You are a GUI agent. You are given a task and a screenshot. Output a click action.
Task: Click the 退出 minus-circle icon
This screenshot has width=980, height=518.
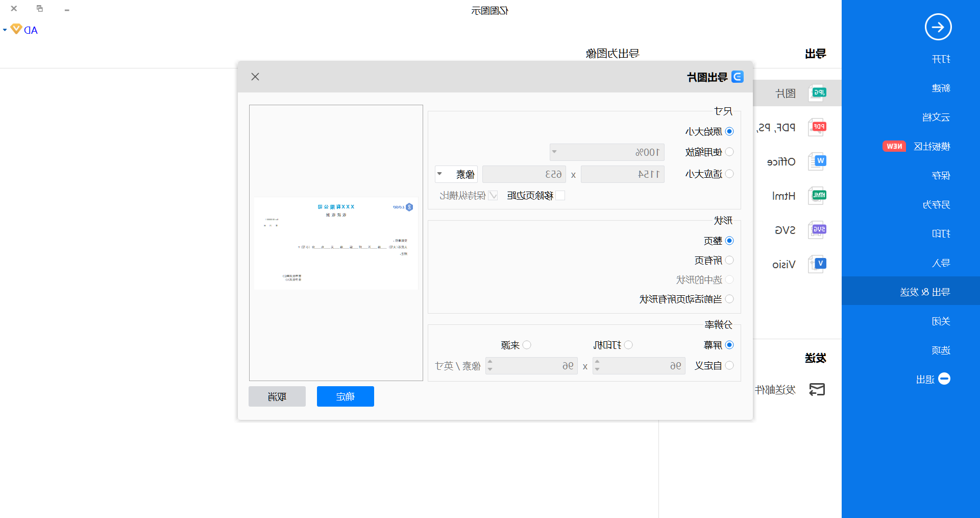(944, 379)
